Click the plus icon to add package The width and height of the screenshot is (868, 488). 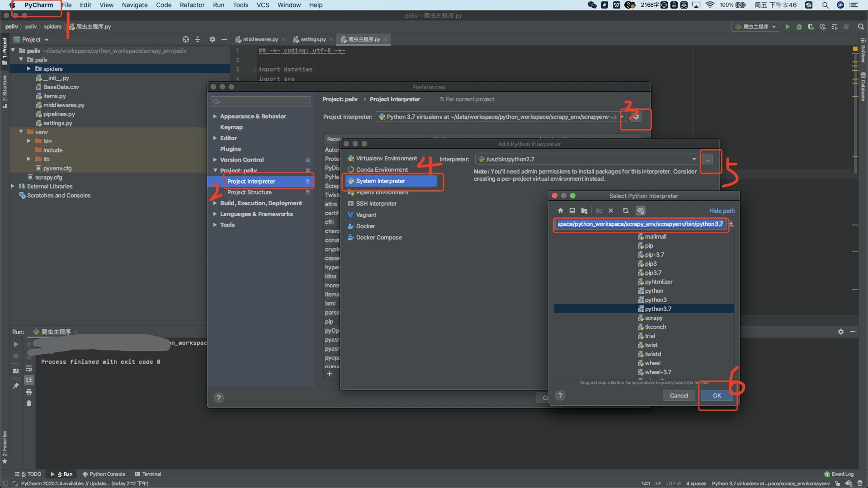pos(330,374)
